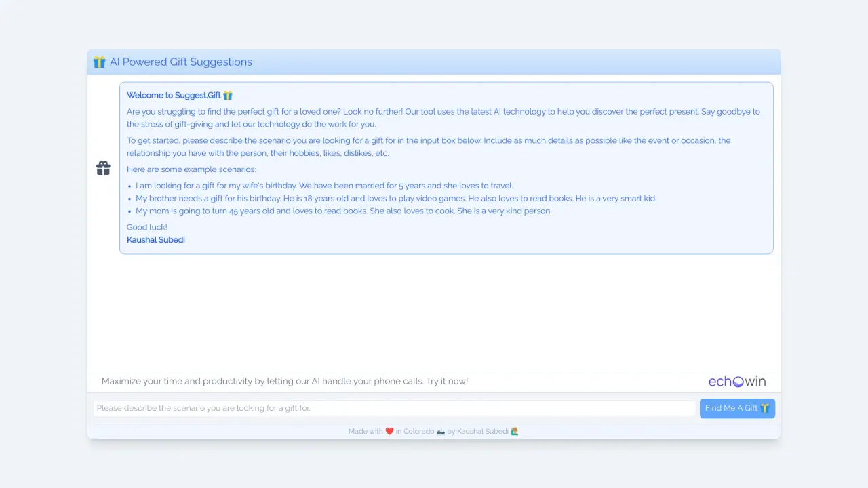The width and height of the screenshot is (868, 488).
Task: Click the Find Me A Gift button
Action: point(737,408)
